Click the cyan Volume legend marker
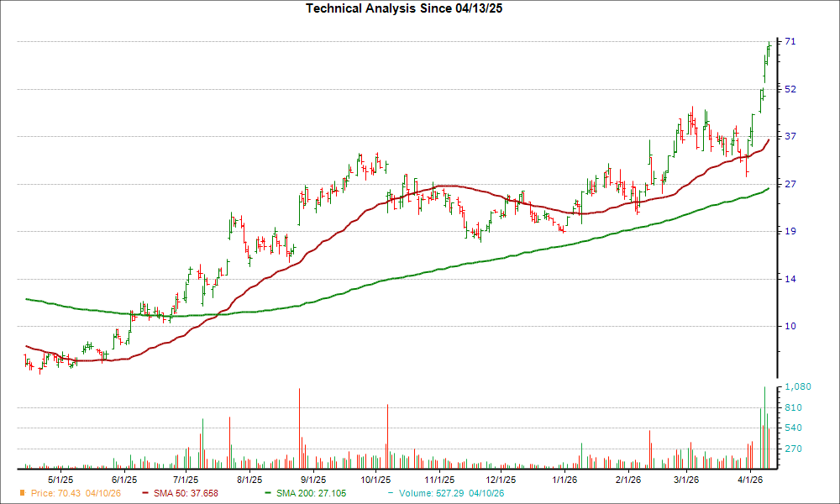This screenshot has width=840, height=504. (391, 494)
